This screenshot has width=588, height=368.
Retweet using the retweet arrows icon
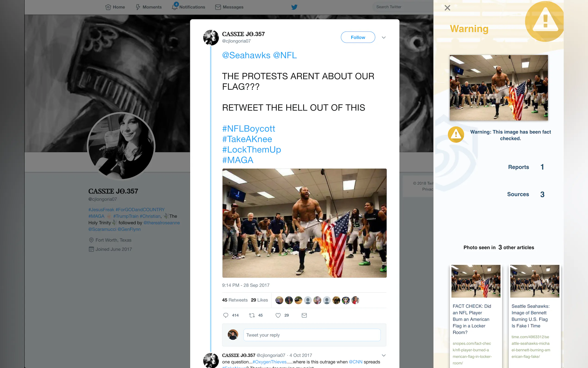click(252, 315)
